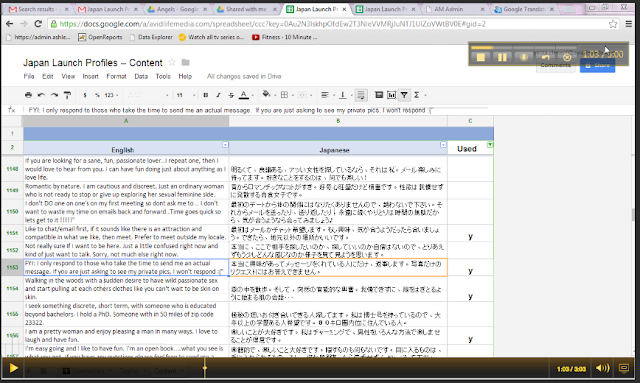Viewport: 640px width, 383px height.
Task: Redo the action in toolbar
Action: [54, 95]
